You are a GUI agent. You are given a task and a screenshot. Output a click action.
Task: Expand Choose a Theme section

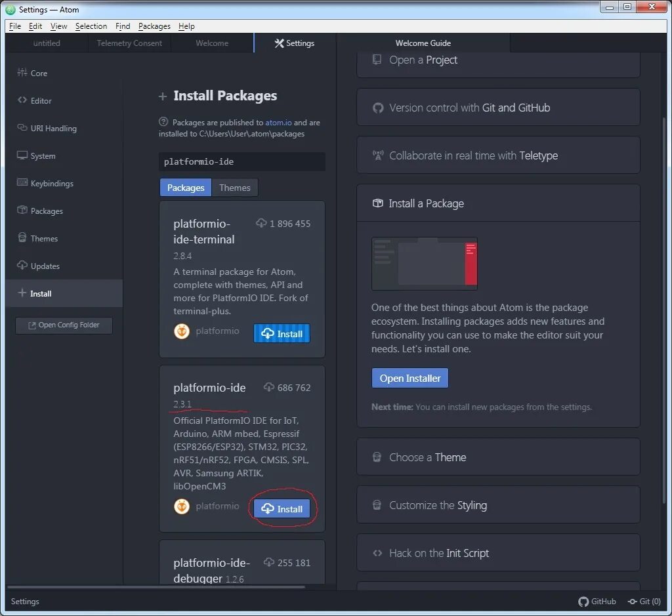498,457
